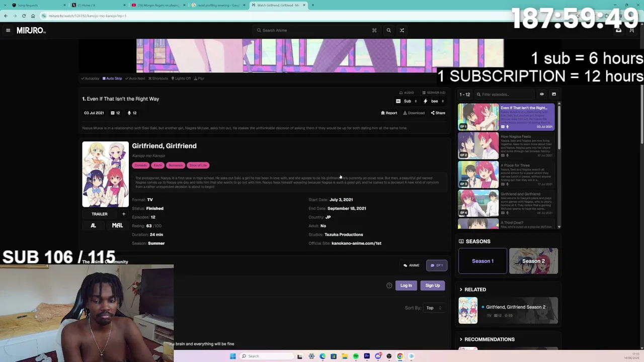The image size is (644, 362).
Task: Play the TRAILER
Action: point(100,214)
